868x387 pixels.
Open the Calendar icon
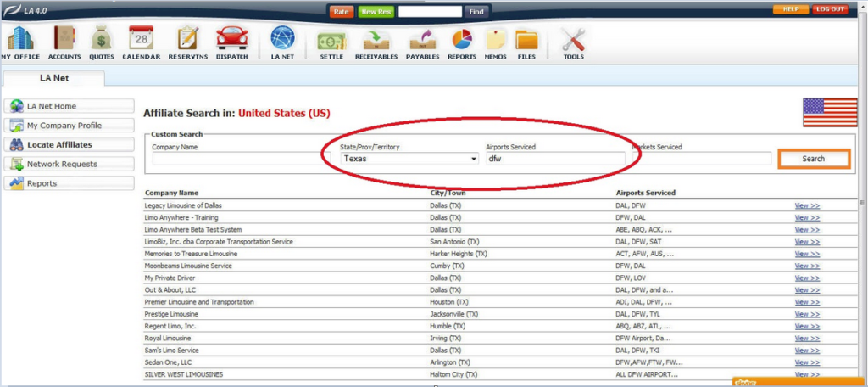(141, 39)
